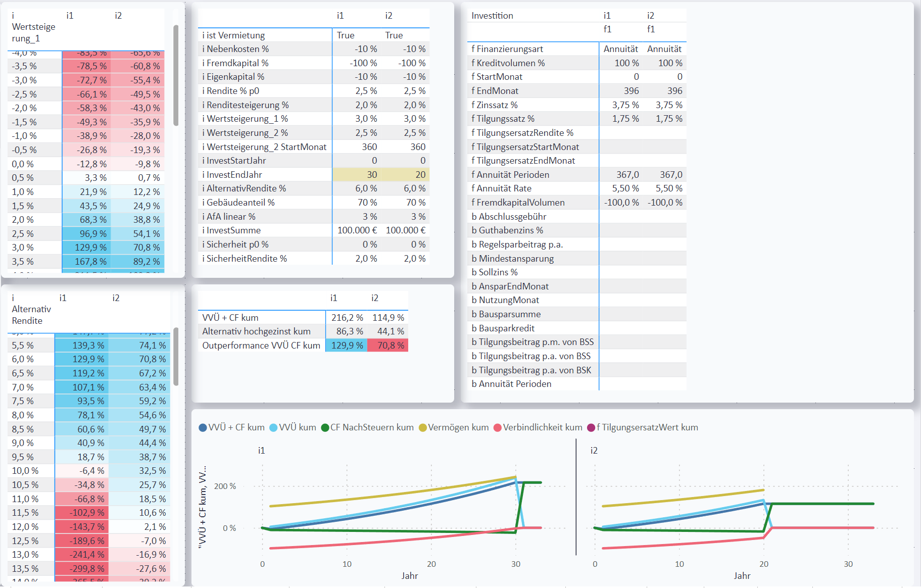Select the Vermögen kum legend entry

coord(454,427)
